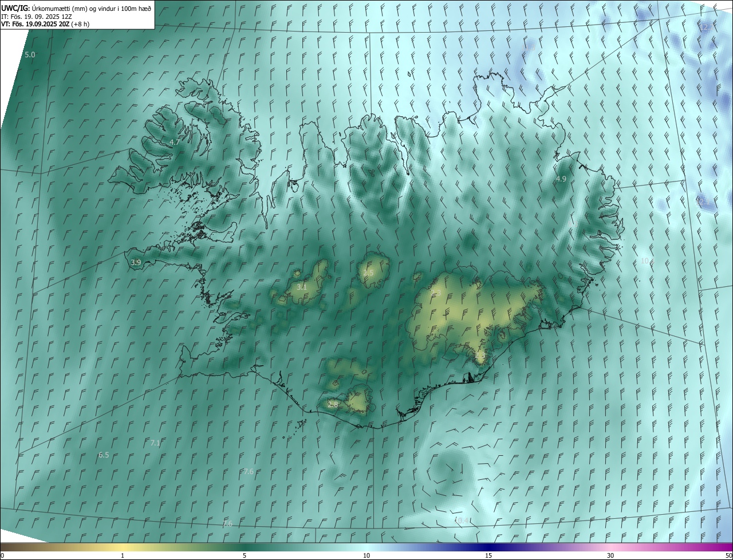Click the 5.0 value label
The height and width of the screenshot is (560, 733).
(x=30, y=55)
